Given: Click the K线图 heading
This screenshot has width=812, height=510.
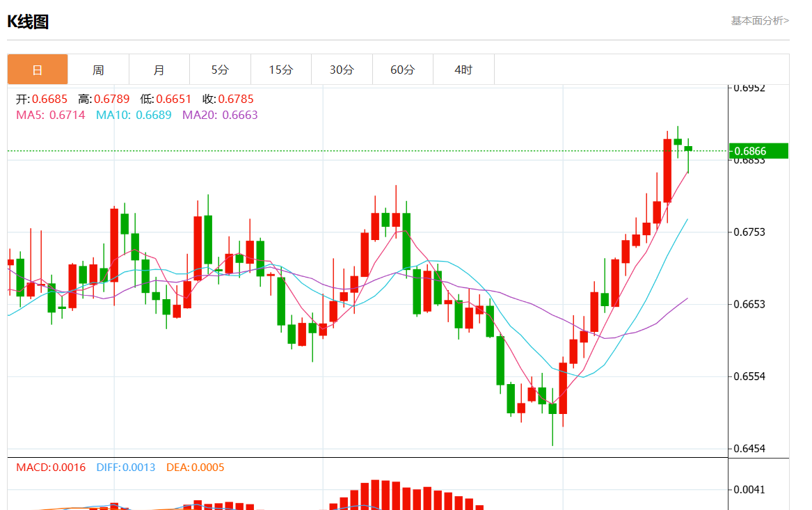Looking at the screenshot, I should pos(28,22).
